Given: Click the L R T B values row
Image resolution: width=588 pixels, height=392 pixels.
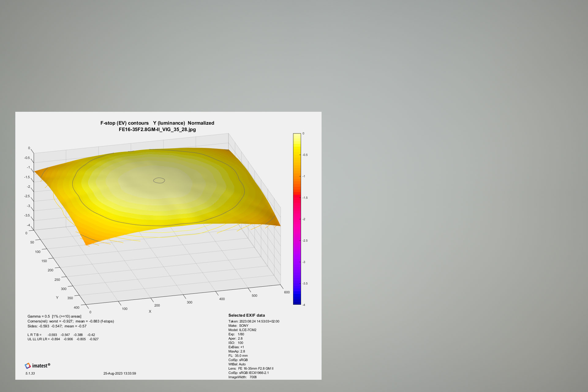Looking at the screenshot, I should (61, 335).
